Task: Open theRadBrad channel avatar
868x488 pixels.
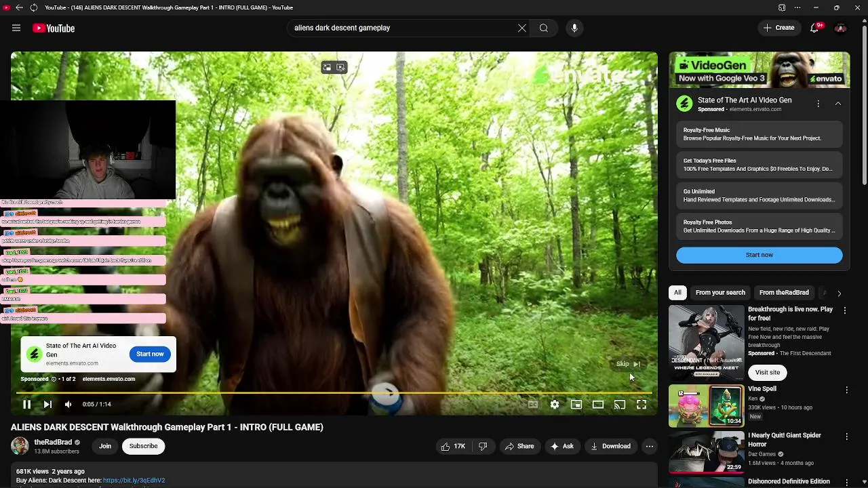Action: 20,446
